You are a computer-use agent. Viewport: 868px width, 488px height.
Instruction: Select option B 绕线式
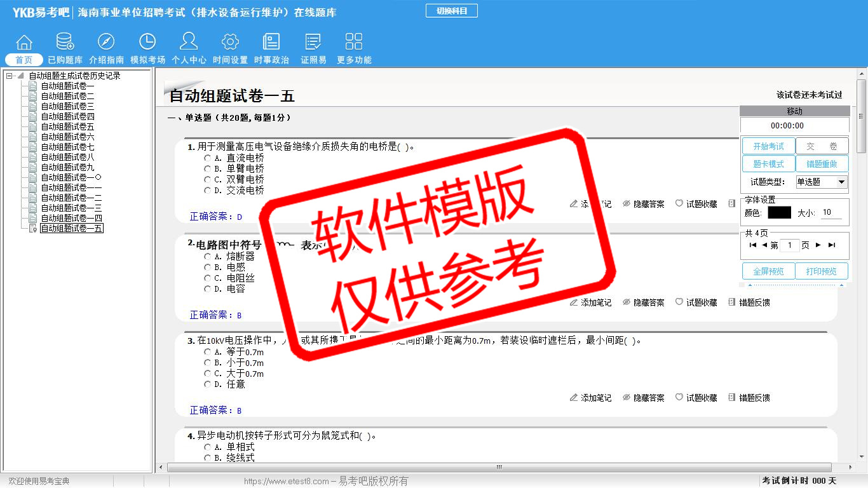(x=207, y=457)
